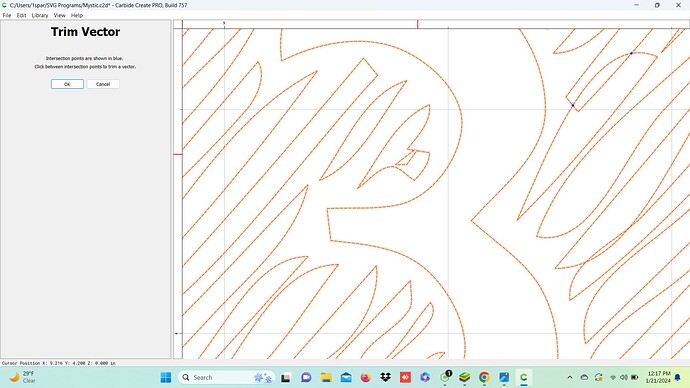This screenshot has width=690, height=388.
Task: Open the File menu
Action: pyautogui.click(x=7, y=15)
